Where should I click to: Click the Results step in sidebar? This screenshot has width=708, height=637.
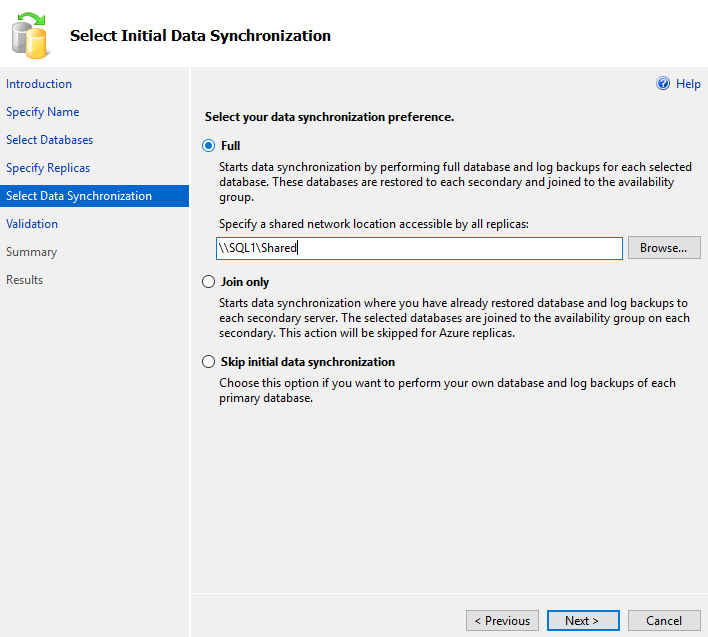25,280
